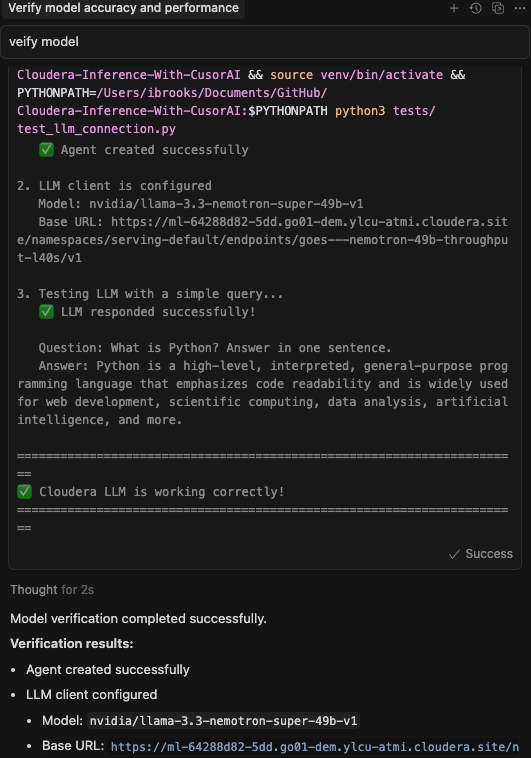Click the checkmark icon beside Success

(454, 554)
